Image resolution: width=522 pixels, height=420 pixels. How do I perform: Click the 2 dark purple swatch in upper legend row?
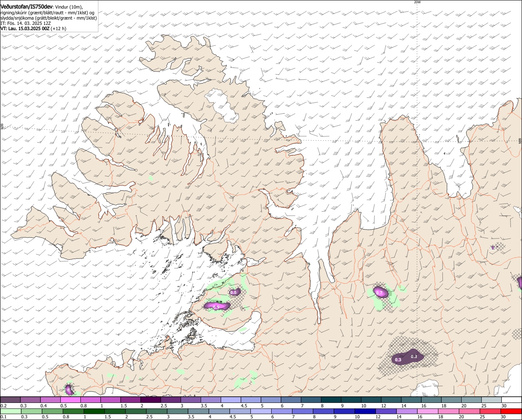[x=150, y=400]
